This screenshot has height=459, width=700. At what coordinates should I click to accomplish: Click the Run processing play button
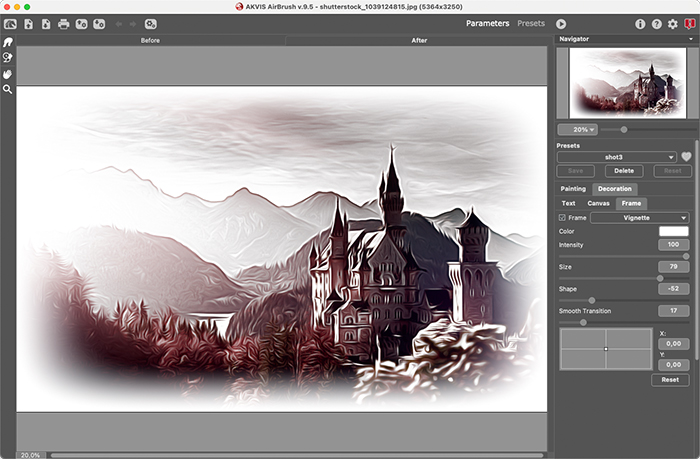tap(561, 23)
